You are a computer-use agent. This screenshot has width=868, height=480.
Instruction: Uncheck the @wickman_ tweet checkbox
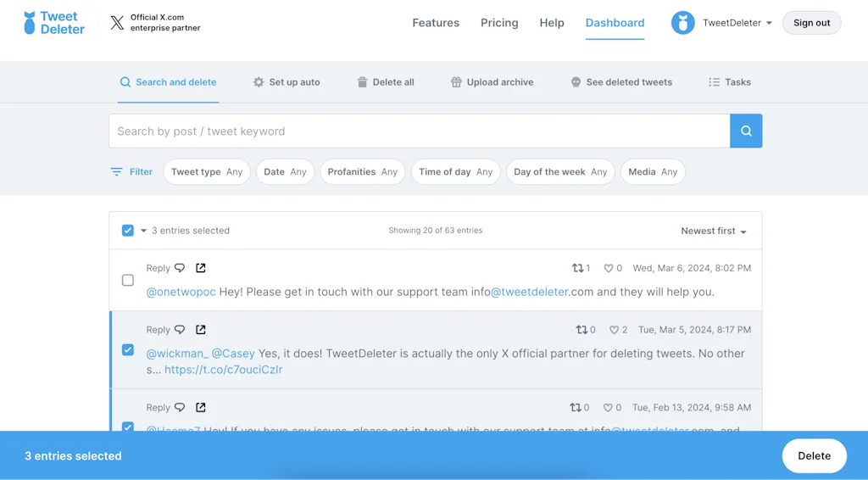(x=128, y=350)
